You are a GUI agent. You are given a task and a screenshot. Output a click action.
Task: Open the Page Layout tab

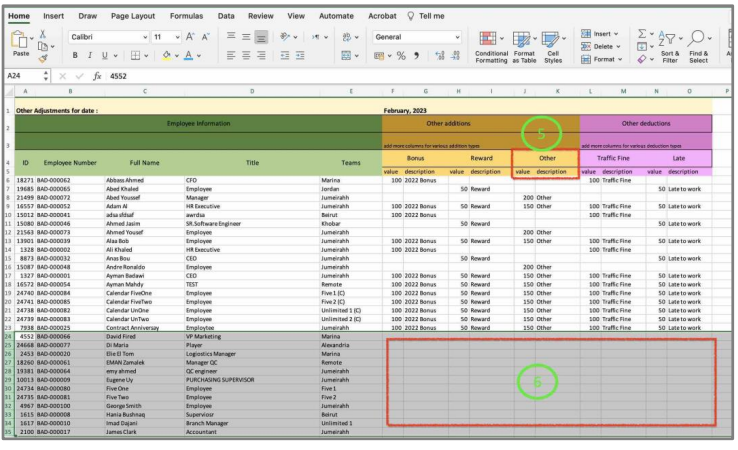point(133,16)
